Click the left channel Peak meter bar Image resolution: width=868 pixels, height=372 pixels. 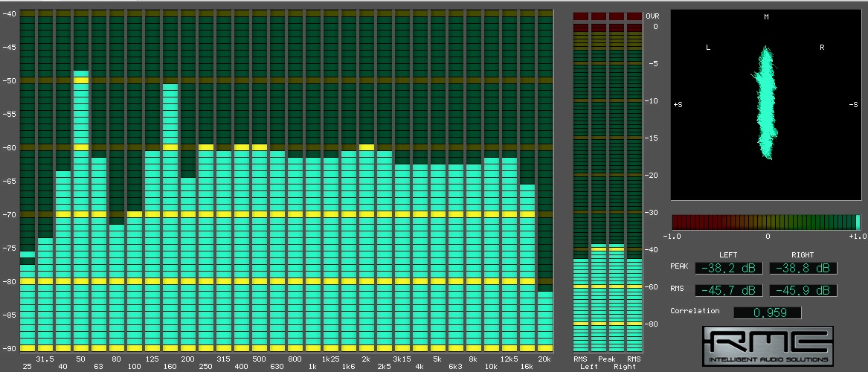coord(599,298)
